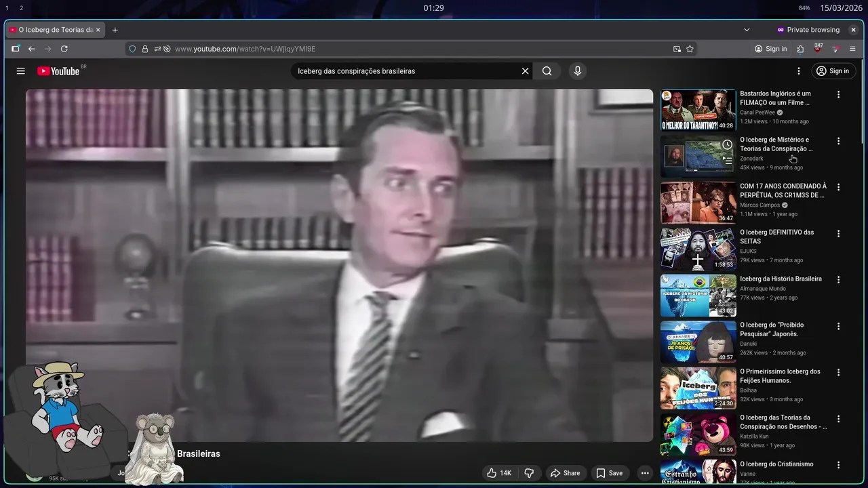Screen dimensions: 868x488
Task: Open Iceberg do Proibido Pesquisar Japonês thumbnail
Action: pyautogui.click(x=698, y=342)
